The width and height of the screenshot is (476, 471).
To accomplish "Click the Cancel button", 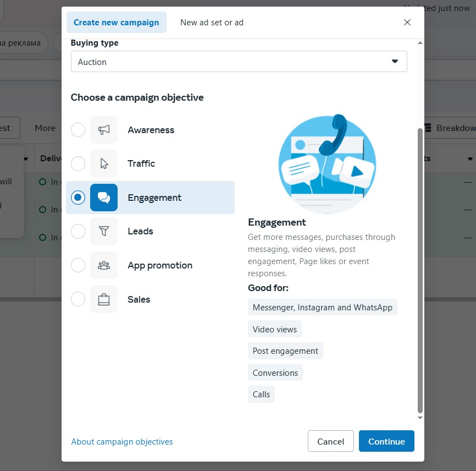I will 330,441.
